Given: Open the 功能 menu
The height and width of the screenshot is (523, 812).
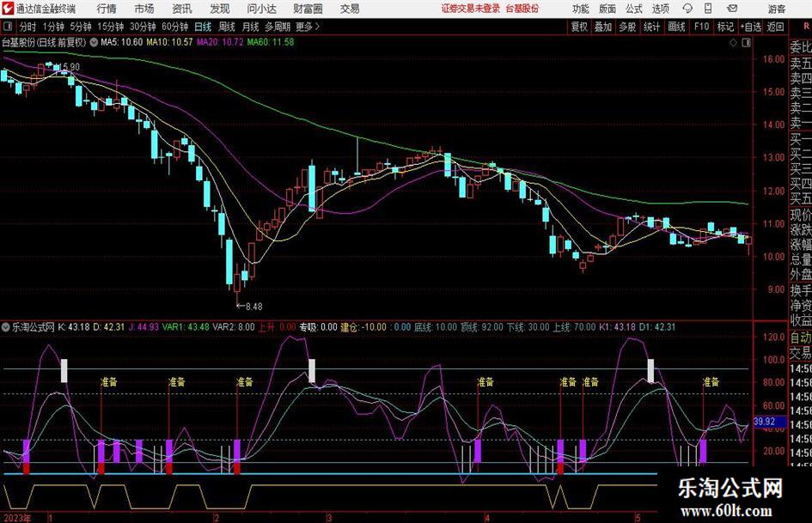Looking at the screenshot, I should coord(581,9).
